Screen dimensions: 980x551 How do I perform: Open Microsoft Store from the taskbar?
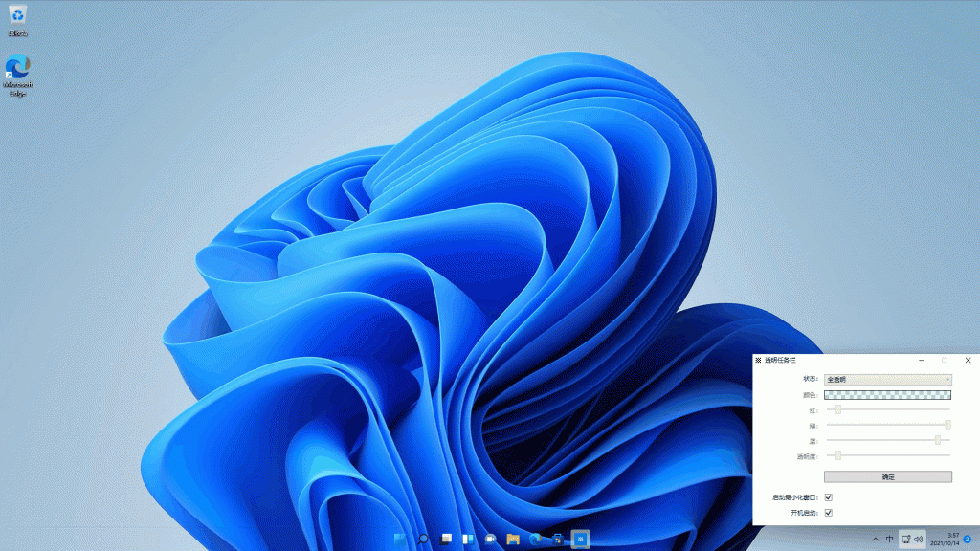tap(557, 540)
